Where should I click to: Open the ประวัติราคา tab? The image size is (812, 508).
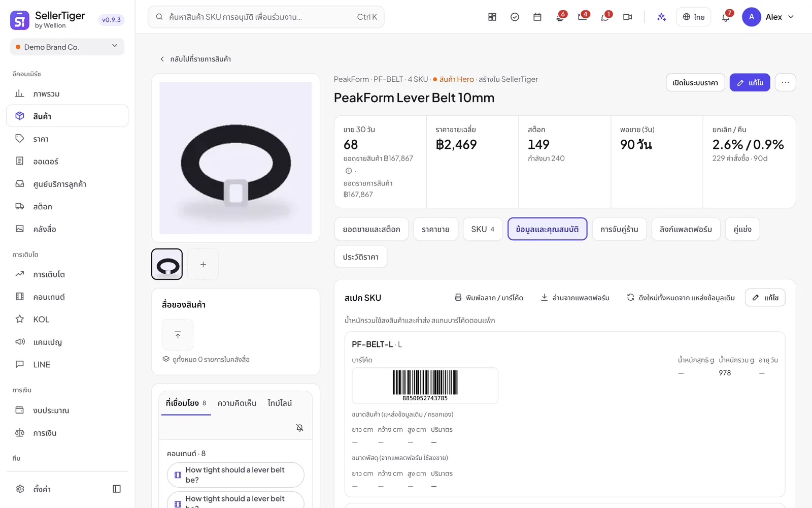pos(360,257)
